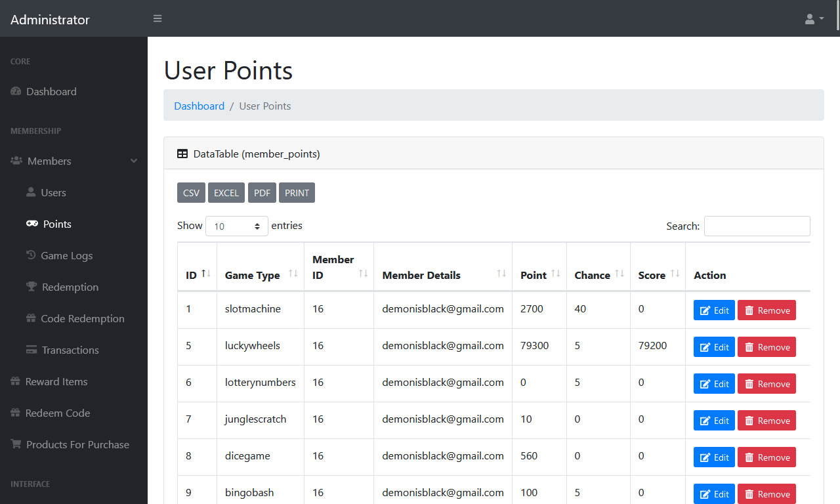Click the cart icon beside Products For Purchase
The width and height of the screenshot is (840, 504).
[x=14, y=444]
